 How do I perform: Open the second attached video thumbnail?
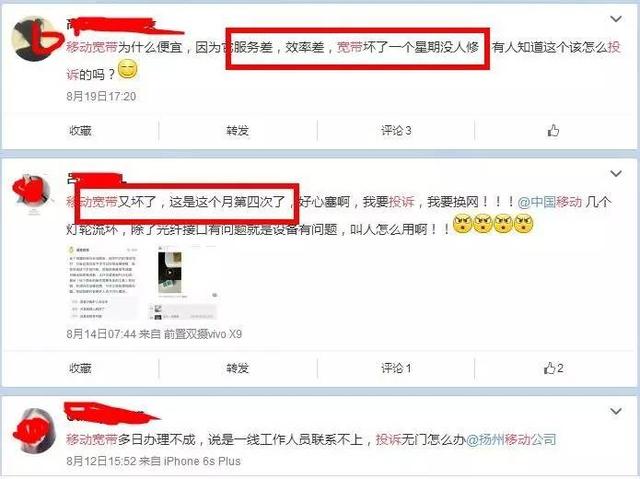click(186, 282)
